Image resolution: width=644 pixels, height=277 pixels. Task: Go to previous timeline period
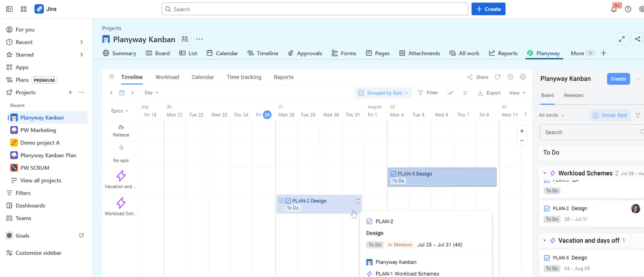tap(111, 93)
